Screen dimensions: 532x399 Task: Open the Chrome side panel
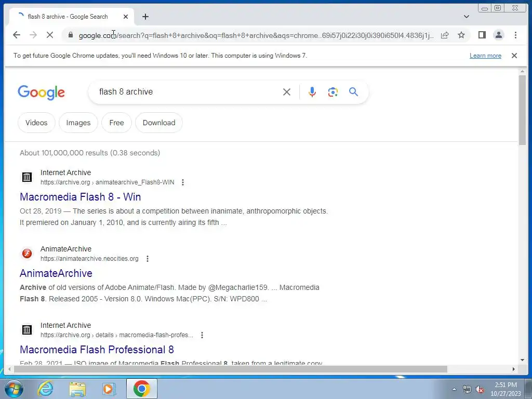pos(482,35)
